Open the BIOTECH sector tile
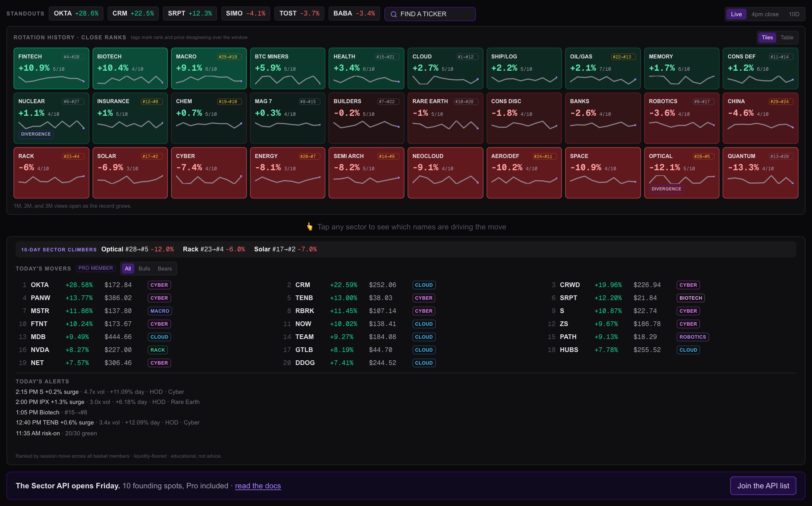Screen dimensions: 812x506 point(130,69)
